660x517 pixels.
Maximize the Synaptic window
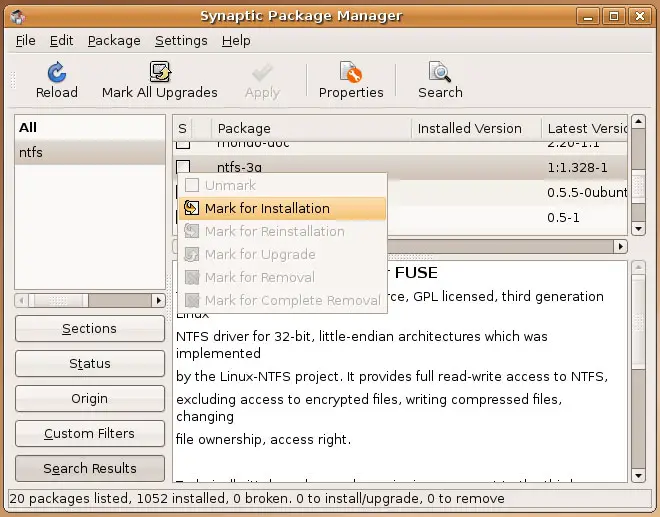tap(614, 16)
